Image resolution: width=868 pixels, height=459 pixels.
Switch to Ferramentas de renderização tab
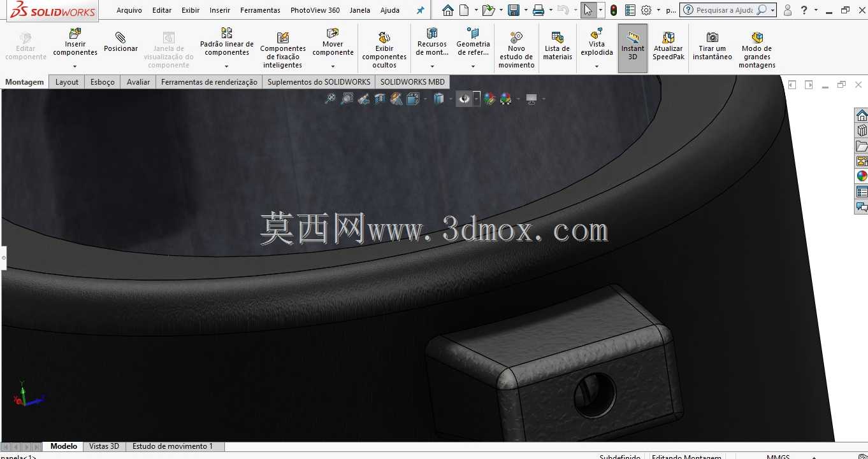(209, 81)
